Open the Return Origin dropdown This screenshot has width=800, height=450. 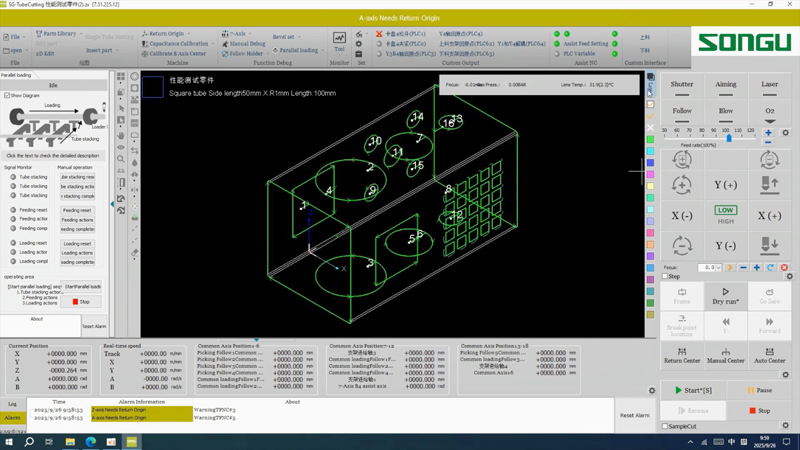click(x=164, y=34)
